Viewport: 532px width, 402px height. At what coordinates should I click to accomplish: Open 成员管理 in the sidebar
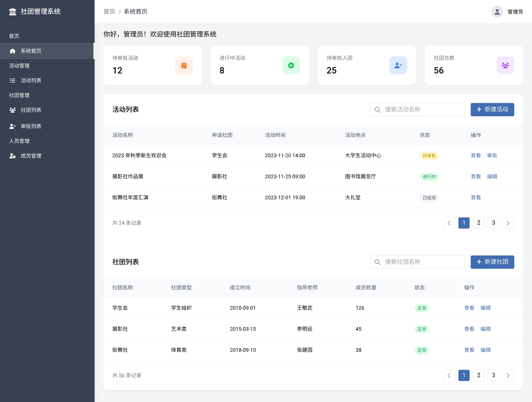tap(31, 156)
